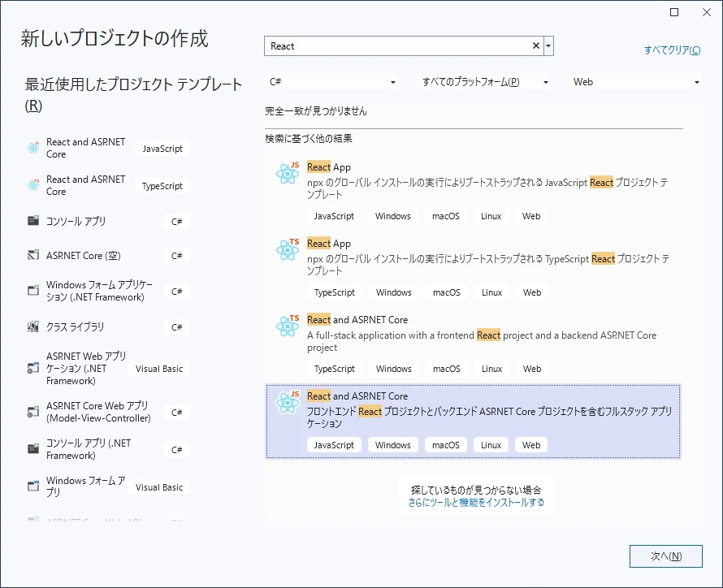This screenshot has width=723, height=588.
Task: Maximize the new project dialog window
Action: point(674,12)
